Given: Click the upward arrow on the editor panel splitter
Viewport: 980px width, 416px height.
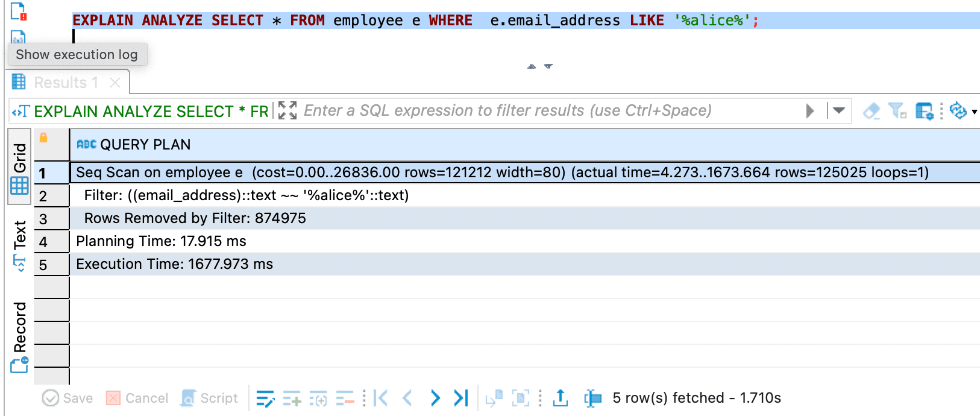Looking at the screenshot, I should tap(532, 66).
